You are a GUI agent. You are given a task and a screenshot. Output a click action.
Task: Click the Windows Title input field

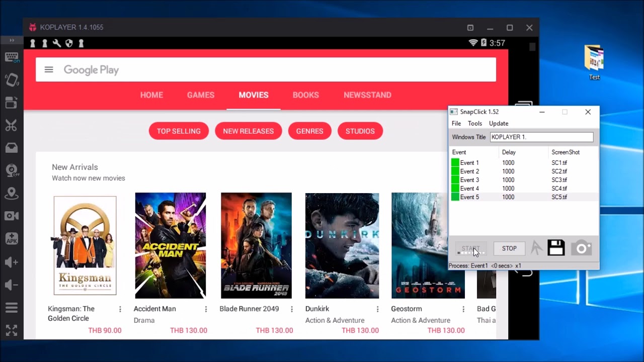(x=542, y=137)
